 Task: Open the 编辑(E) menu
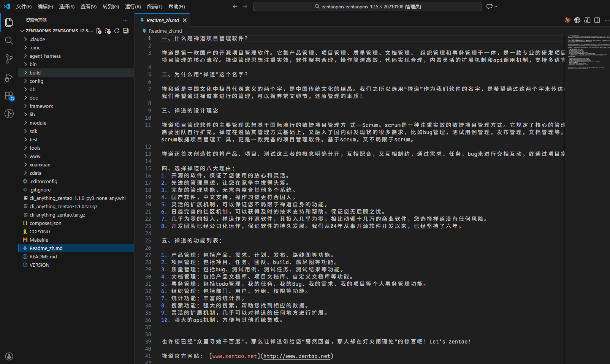coord(45,6)
